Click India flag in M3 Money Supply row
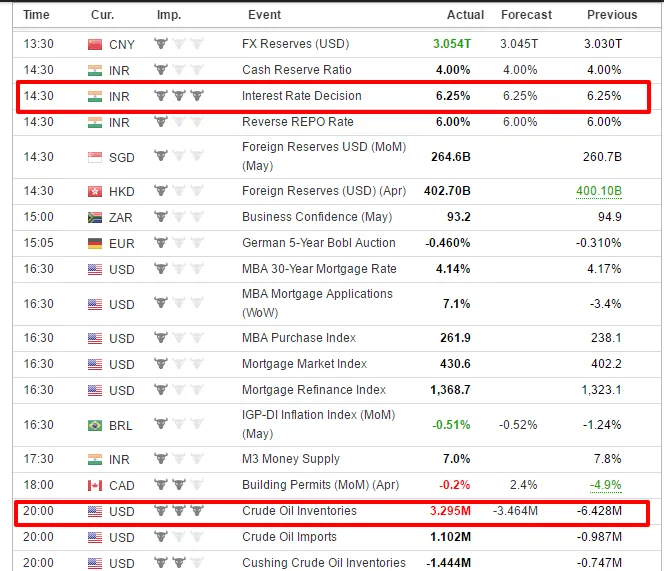The width and height of the screenshot is (664, 571). pyautogui.click(x=95, y=459)
